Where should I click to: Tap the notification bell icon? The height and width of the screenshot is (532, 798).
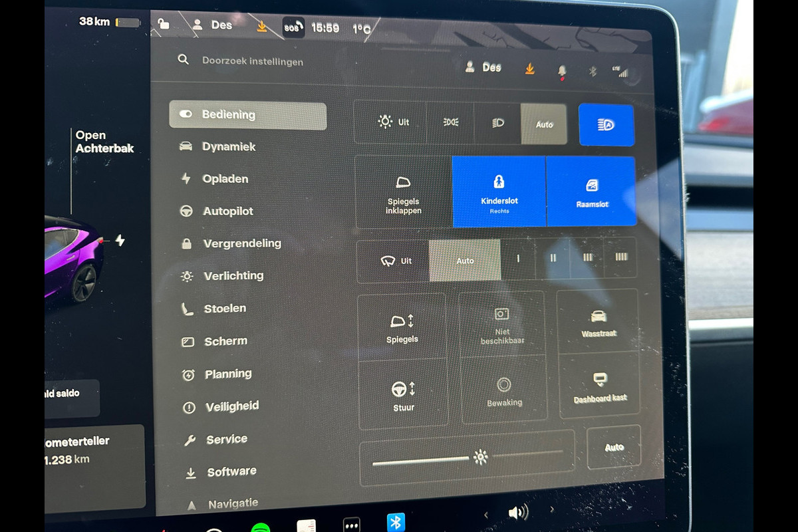[x=562, y=70]
